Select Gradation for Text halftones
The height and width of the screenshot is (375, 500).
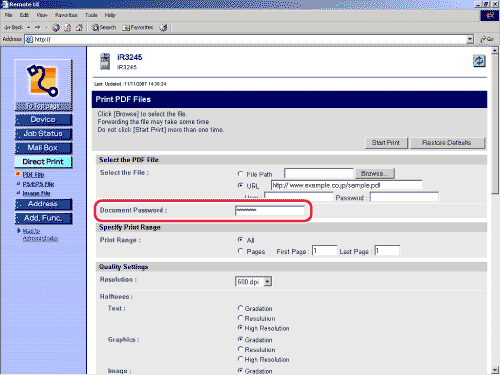240,308
